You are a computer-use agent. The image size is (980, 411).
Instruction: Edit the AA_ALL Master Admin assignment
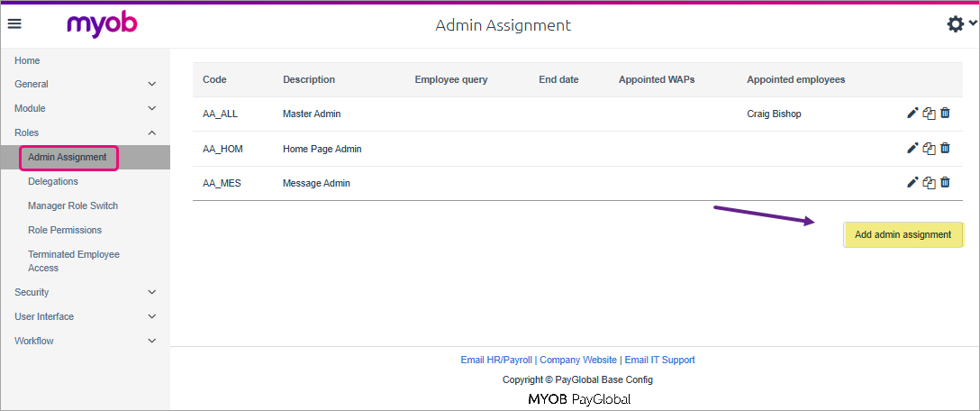912,114
